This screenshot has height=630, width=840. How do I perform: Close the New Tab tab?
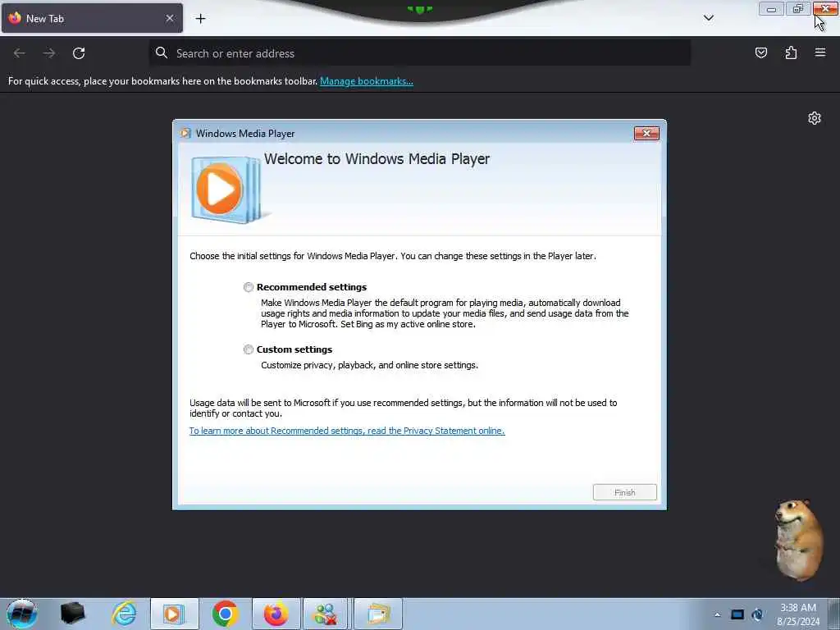pos(169,18)
